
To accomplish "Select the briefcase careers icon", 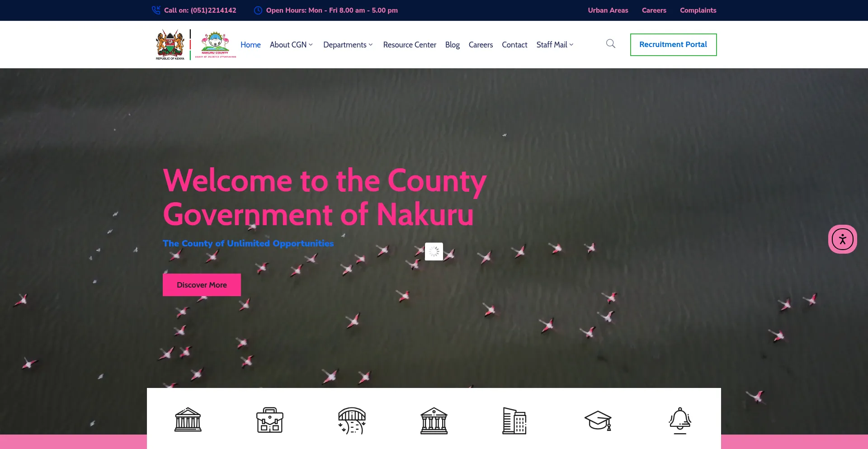I will (x=269, y=421).
